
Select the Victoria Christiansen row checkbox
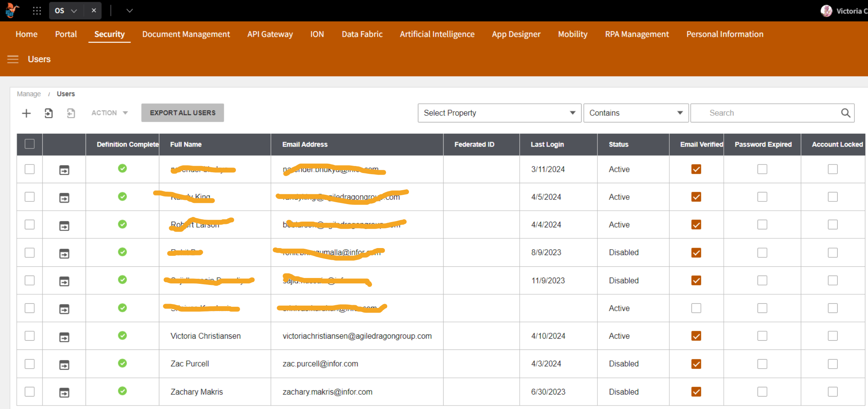click(x=30, y=336)
